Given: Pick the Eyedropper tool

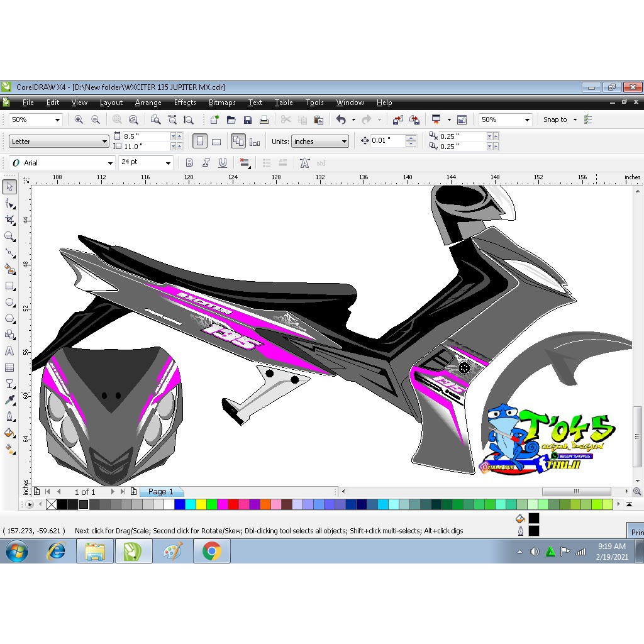Looking at the screenshot, I should pyautogui.click(x=10, y=400).
